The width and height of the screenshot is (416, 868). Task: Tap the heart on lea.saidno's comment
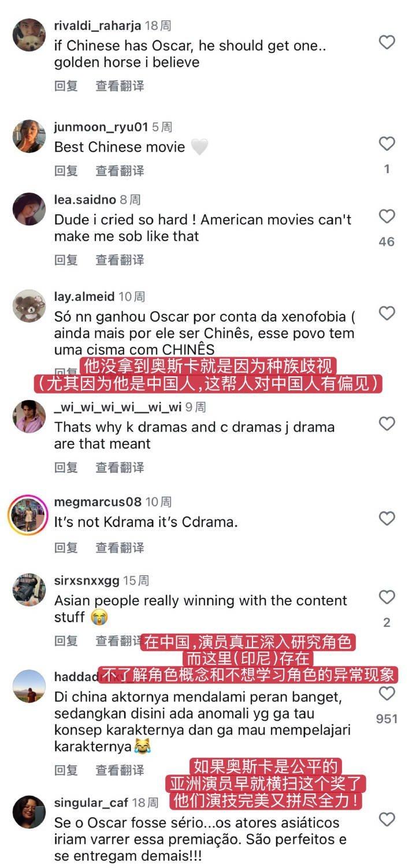[x=387, y=216]
